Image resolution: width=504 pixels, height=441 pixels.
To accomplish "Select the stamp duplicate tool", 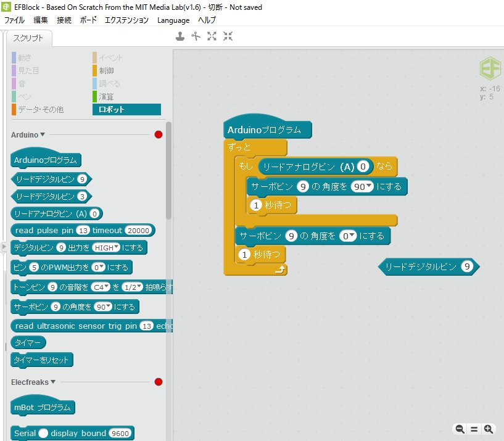I will [x=180, y=36].
